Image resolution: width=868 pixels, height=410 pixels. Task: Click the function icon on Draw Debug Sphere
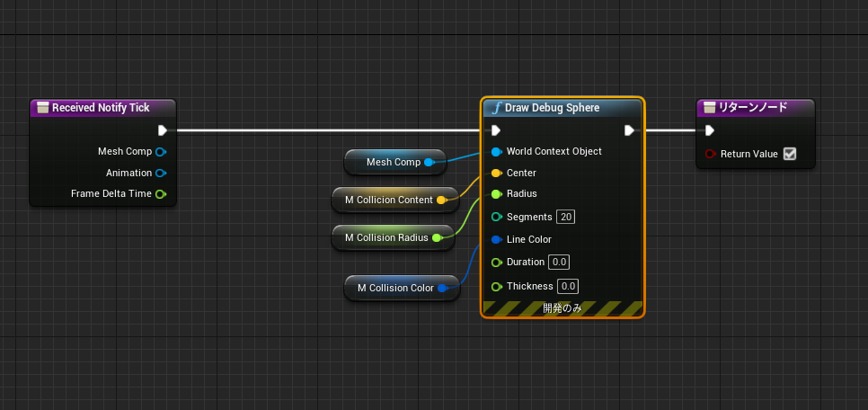(x=496, y=108)
